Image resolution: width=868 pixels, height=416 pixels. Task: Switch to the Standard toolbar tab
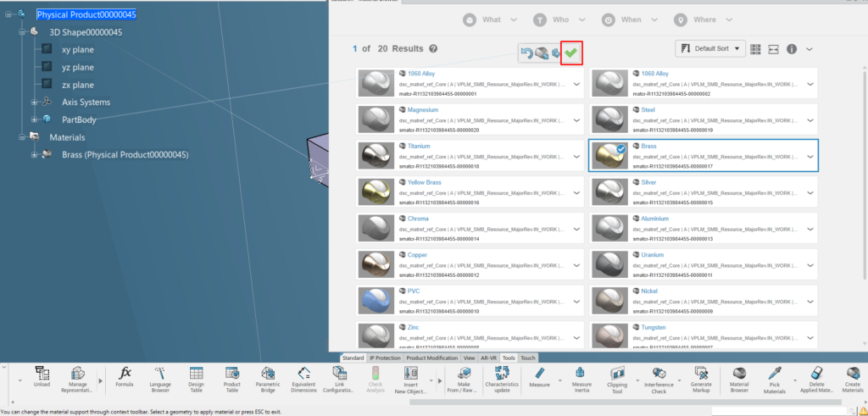pos(353,358)
